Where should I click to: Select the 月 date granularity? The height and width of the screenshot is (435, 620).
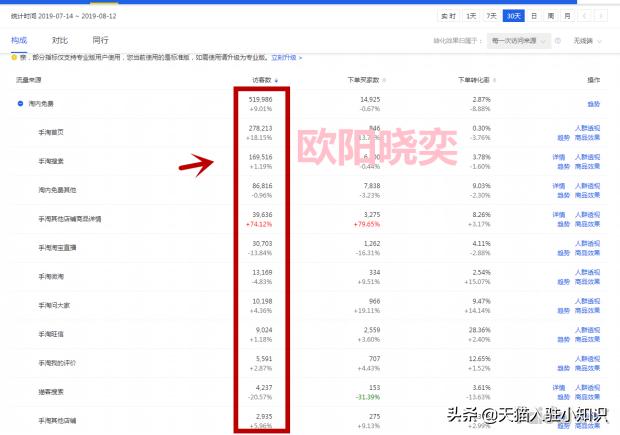click(567, 16)
